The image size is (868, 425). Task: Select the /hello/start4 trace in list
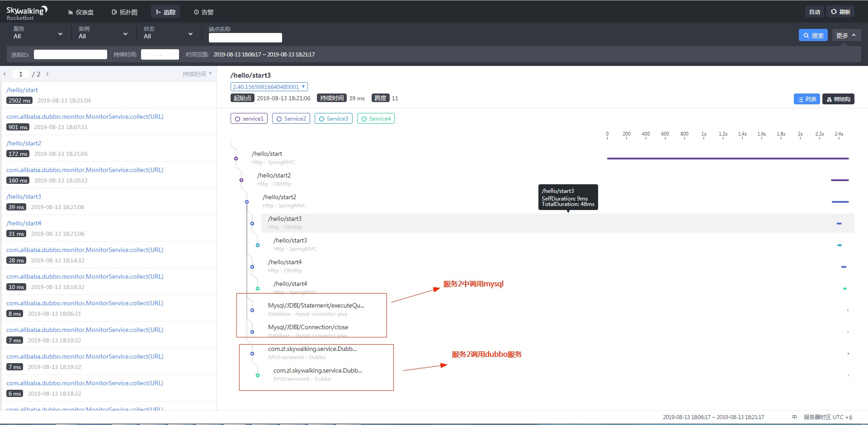(109, 228)
